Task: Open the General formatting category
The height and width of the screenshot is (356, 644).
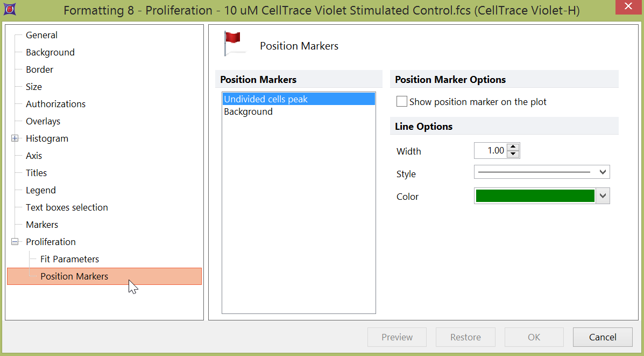Action: 41,35
